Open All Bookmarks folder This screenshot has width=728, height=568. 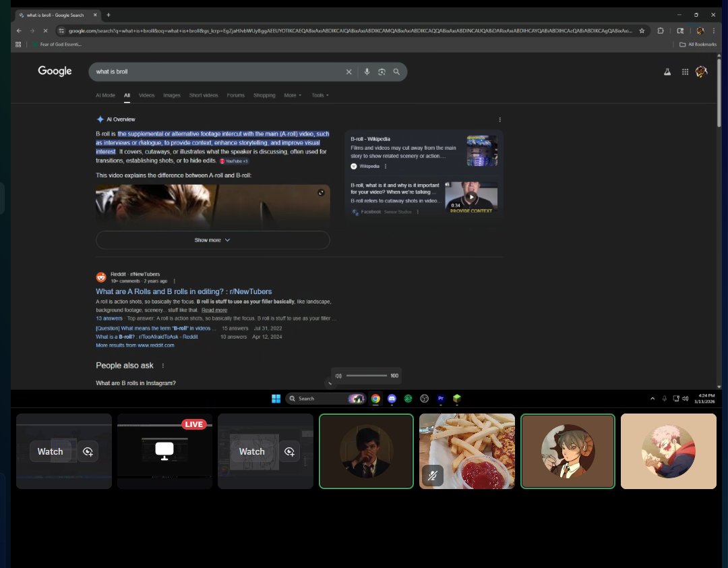click(x=698, y=45)
